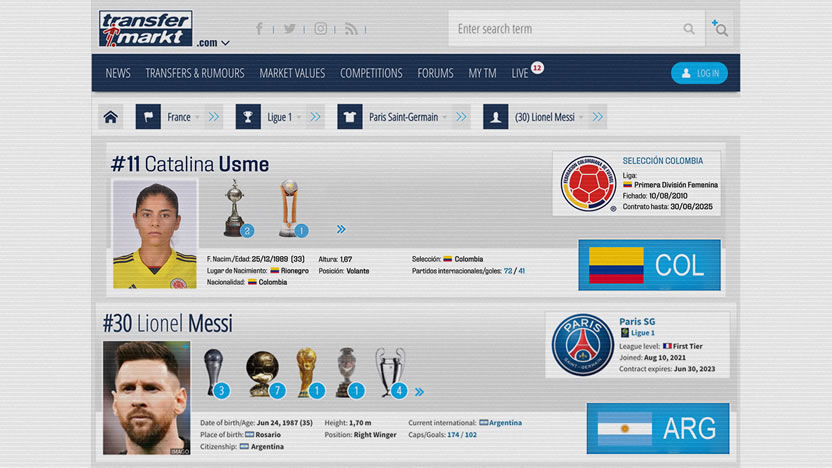Open the Market Values menu
This screenshot has height=468, width=832.
click(292, 73)
